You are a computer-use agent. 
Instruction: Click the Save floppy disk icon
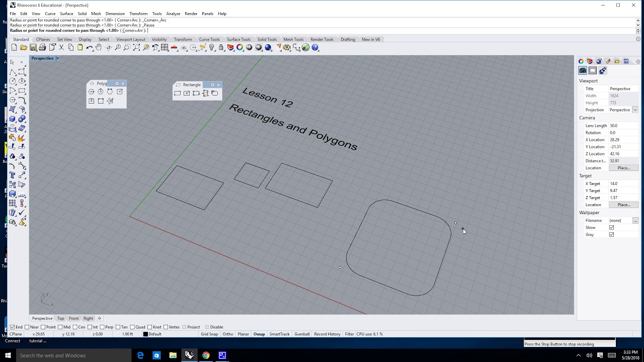33,47
